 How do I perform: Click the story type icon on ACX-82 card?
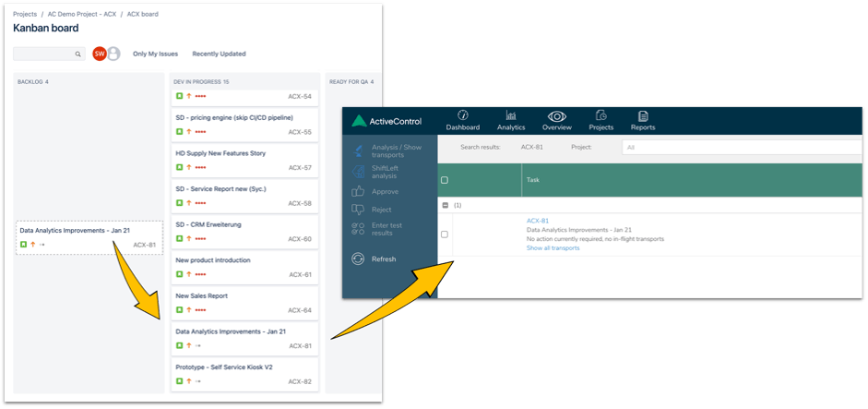point(179,381)
